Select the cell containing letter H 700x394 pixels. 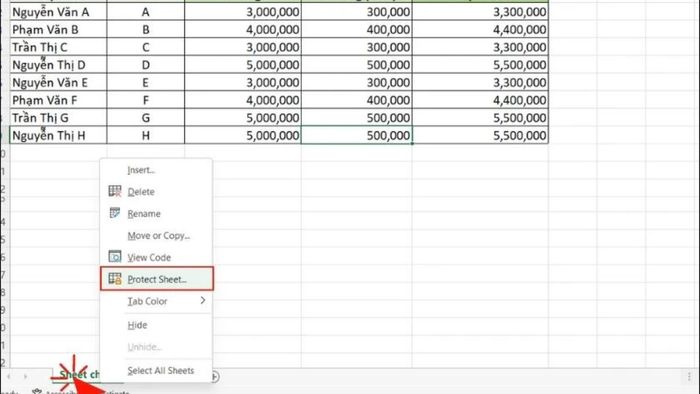(146, 135)
